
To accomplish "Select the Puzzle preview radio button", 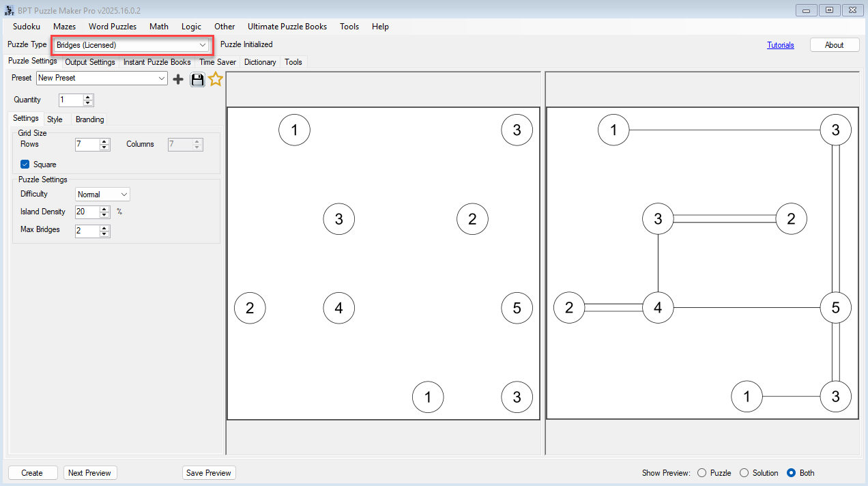I will pyautogui.click(x=701, y=472).
